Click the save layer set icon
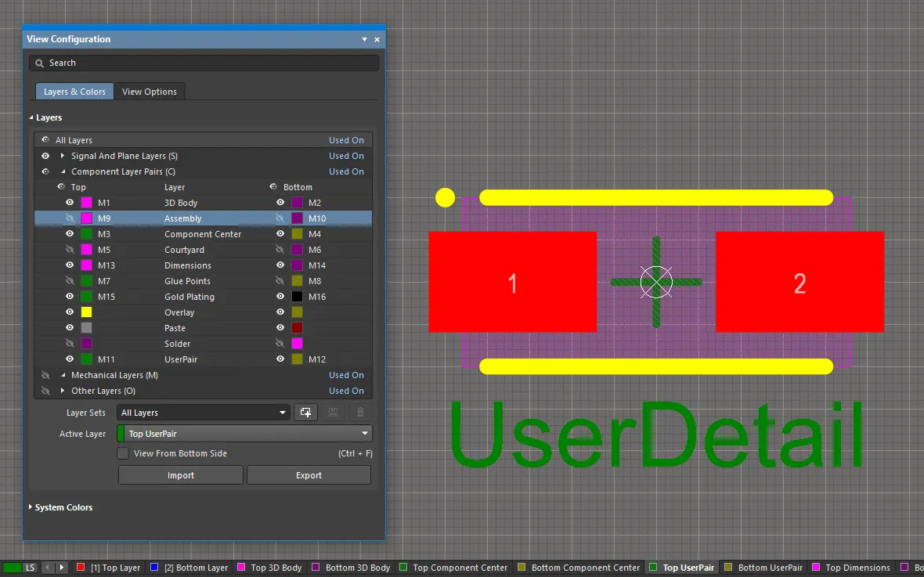This screenshot has height=577, width=924. click(332, 412)
